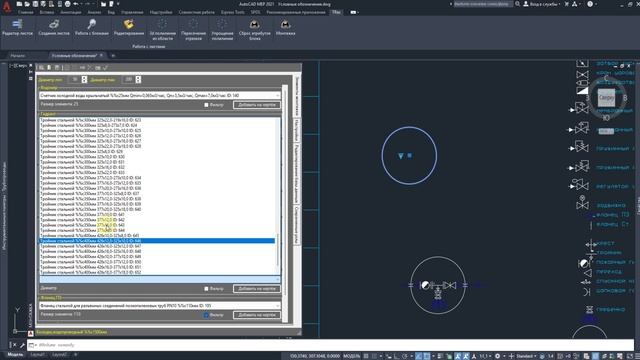
Task: Click Undo arrow in quick access toolbar
Action: pyautogui.click(x=76, y=4)
